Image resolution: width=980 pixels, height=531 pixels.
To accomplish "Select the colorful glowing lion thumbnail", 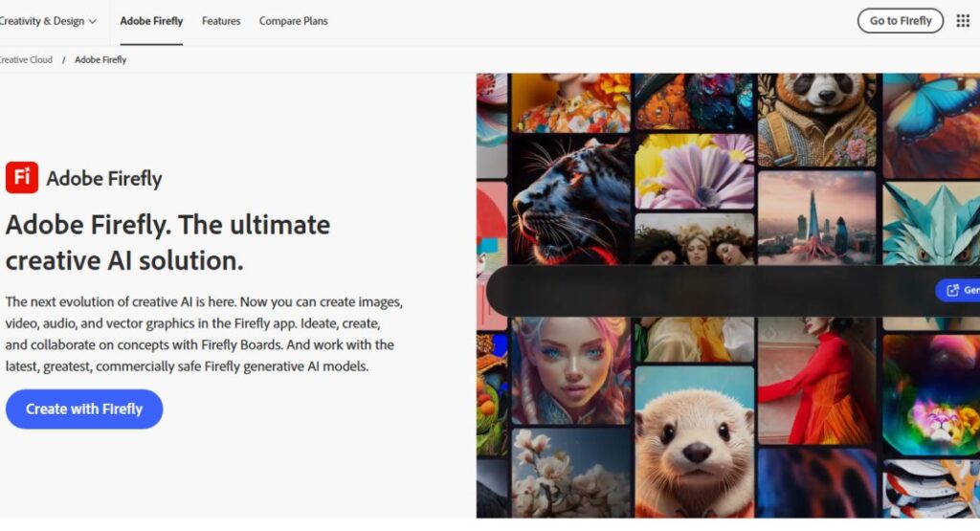I will coord(931,395).
